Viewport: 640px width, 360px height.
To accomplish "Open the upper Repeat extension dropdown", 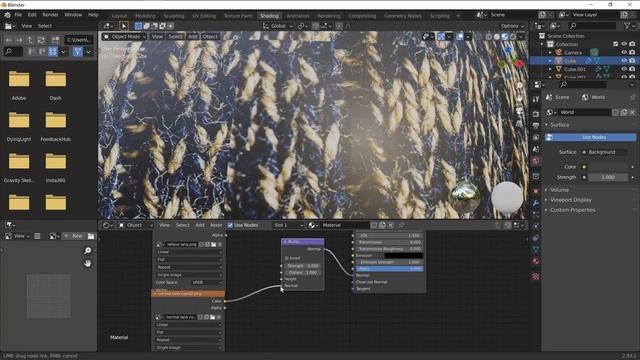I will pos(189,267).
